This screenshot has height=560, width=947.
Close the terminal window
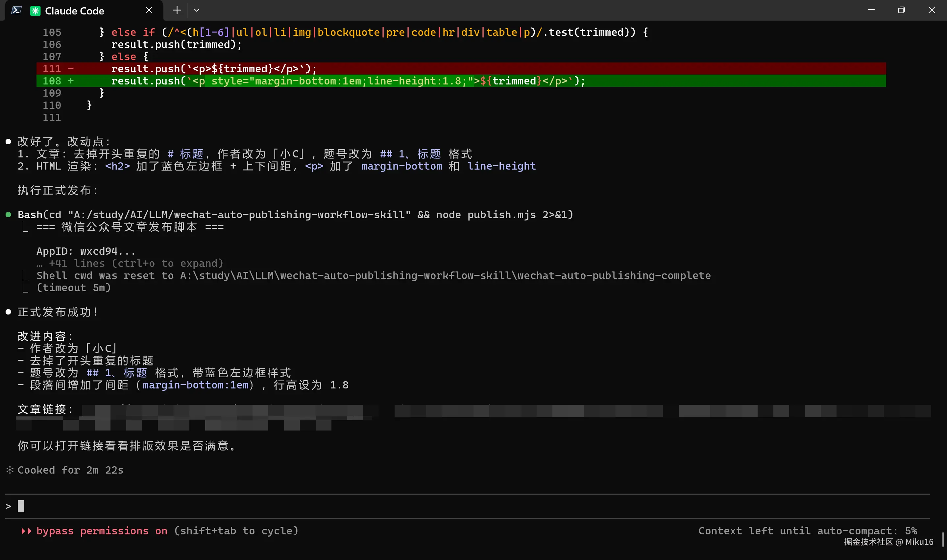click(932, 10)
